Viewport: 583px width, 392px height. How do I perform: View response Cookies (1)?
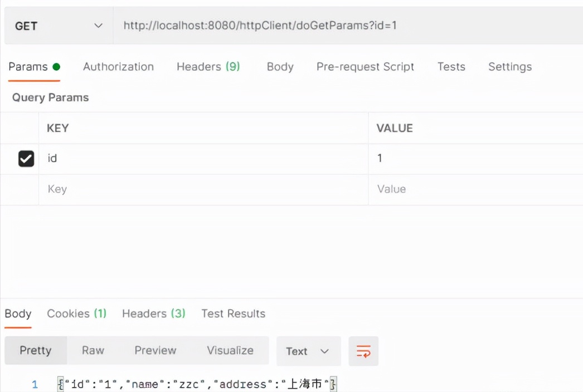click(x=76, y=313)
